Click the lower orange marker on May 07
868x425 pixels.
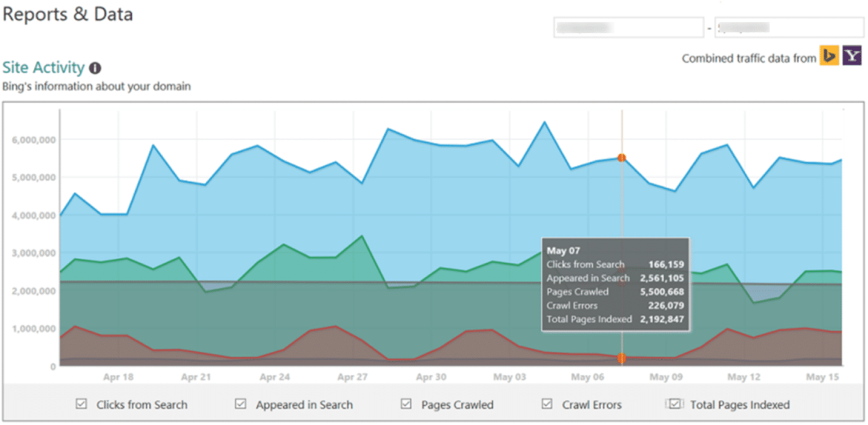click(x=622, y=358)
